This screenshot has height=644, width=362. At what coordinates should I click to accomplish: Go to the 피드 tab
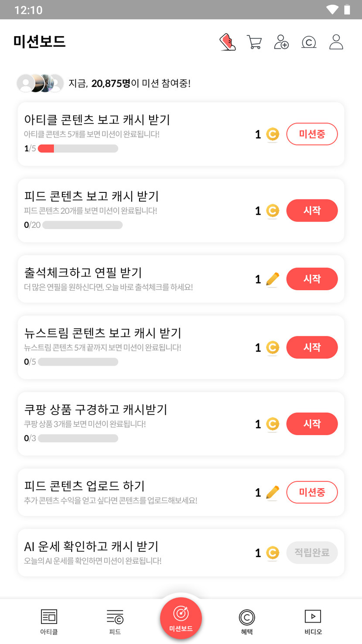pyautogui.click(x=115, y=621)
